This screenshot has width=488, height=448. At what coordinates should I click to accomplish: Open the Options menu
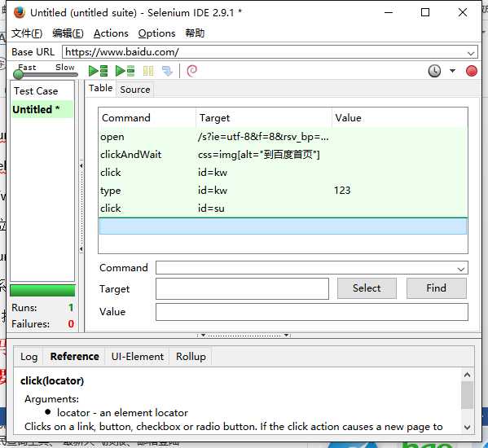point(156,33)
